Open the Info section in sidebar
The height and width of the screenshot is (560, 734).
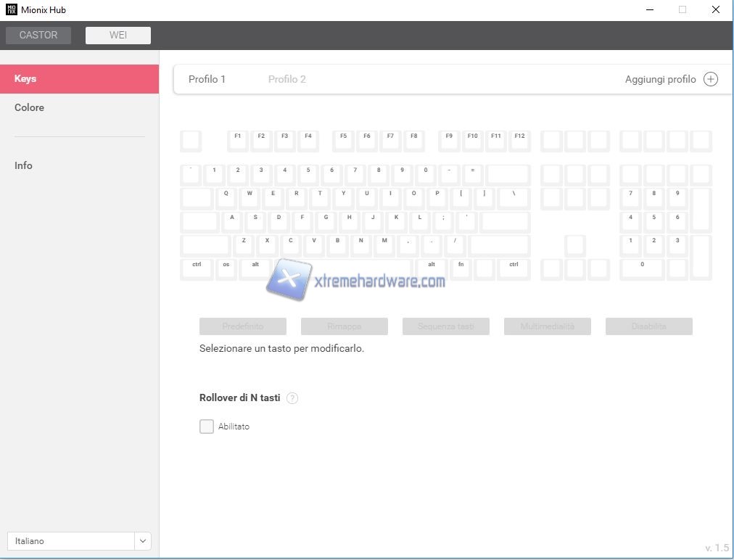tap(24, 166)
